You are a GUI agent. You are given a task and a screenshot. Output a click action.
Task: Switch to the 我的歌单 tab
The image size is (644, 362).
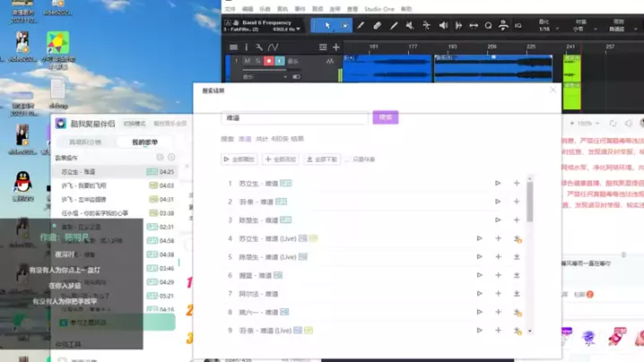[x=144, y=142]
